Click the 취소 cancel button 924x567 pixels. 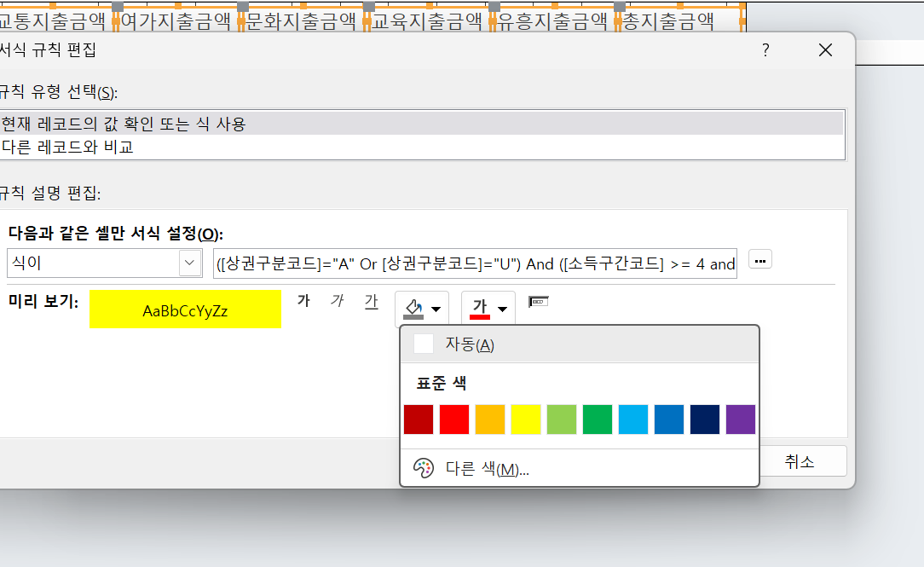coord(799,461)
